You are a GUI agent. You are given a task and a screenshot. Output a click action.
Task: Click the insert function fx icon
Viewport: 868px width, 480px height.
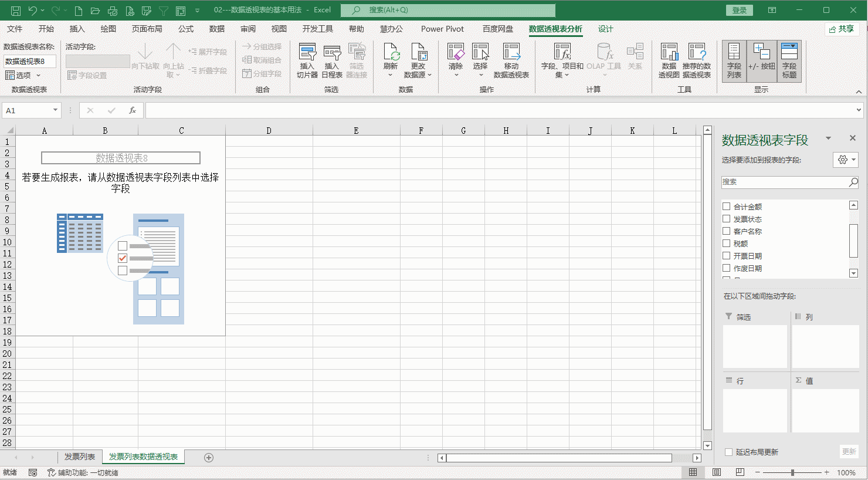click(133, 110)
